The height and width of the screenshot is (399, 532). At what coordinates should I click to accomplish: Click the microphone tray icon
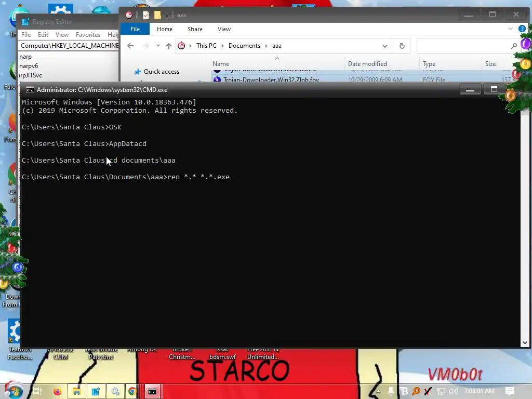click(391, 391)
